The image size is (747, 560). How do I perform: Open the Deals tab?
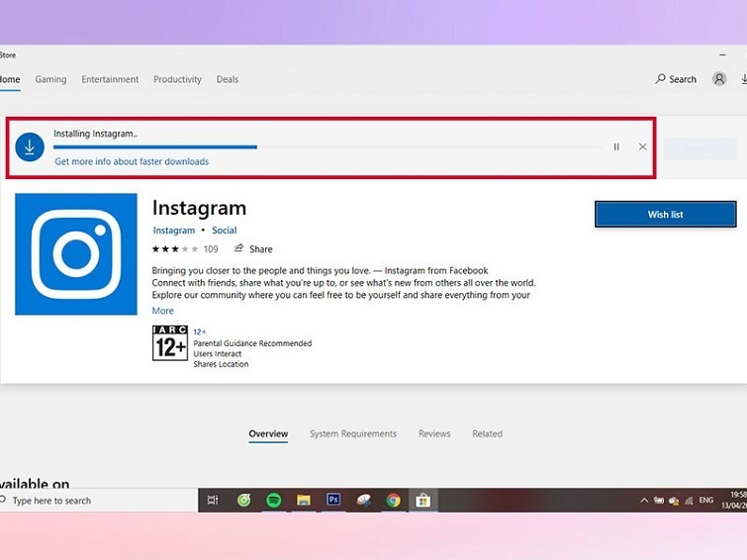click(x=228, y=79)
